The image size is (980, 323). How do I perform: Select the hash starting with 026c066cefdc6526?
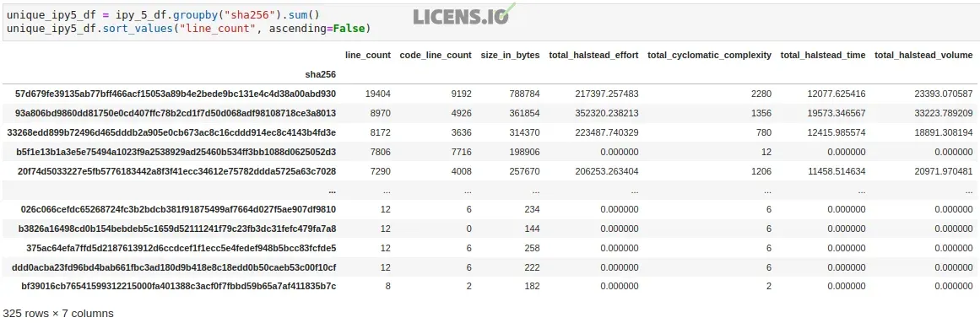coord(178,209)
